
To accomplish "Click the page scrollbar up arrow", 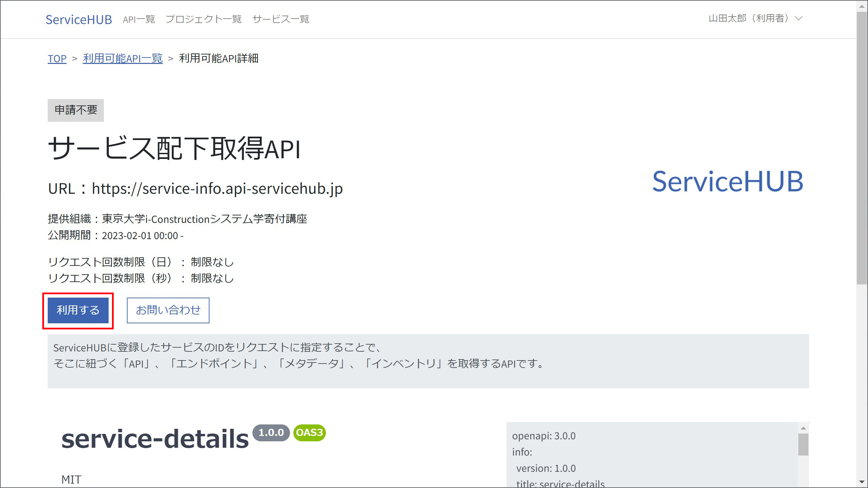I will [862, 6].
